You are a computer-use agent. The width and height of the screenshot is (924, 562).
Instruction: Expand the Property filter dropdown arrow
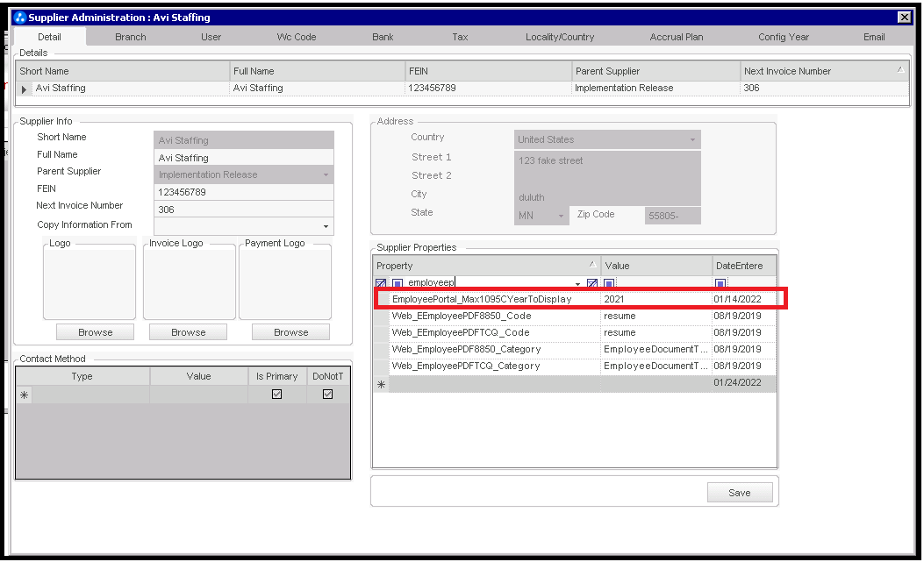coord(577,284)
